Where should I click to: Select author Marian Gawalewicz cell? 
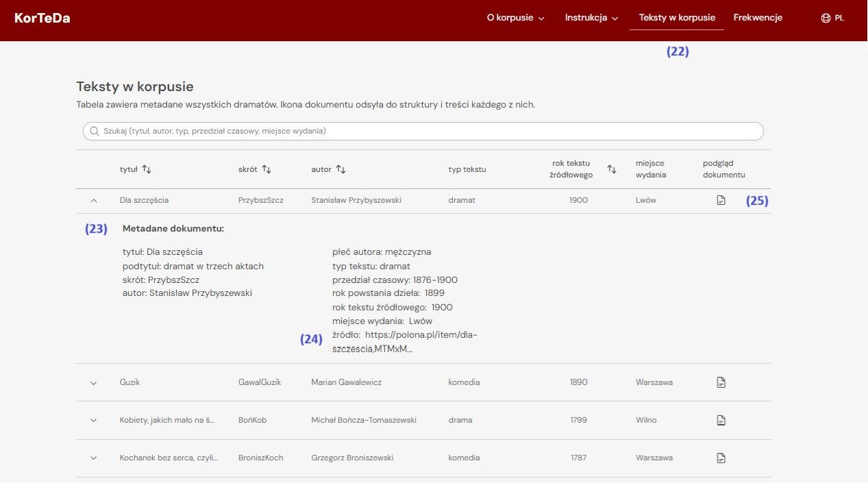[x=347, y=382]
